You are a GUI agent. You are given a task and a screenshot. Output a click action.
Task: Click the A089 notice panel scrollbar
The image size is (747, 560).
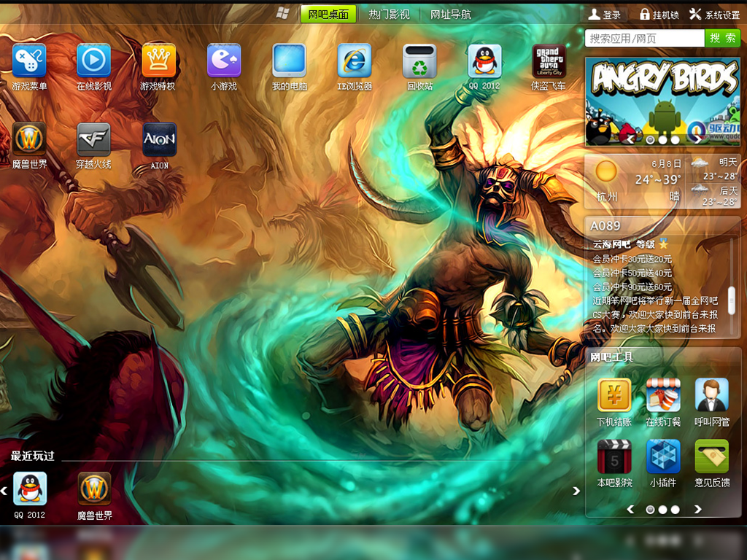732,300
